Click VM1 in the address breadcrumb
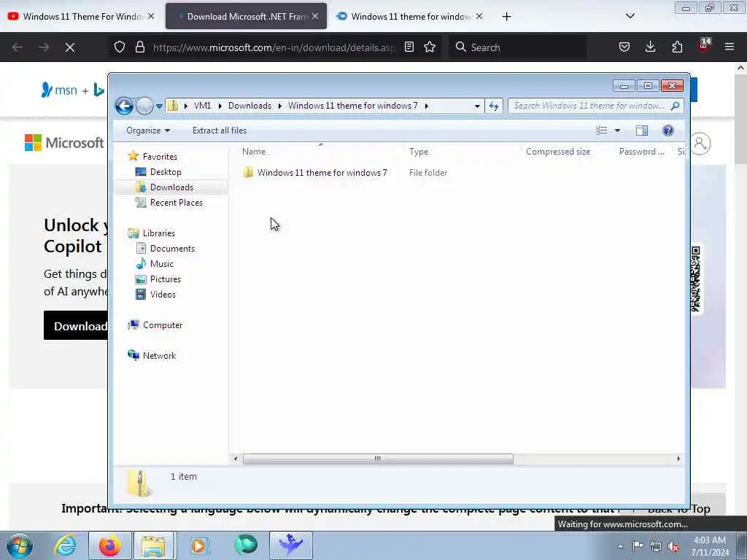747x560 pixels. [x=202, y=106]
